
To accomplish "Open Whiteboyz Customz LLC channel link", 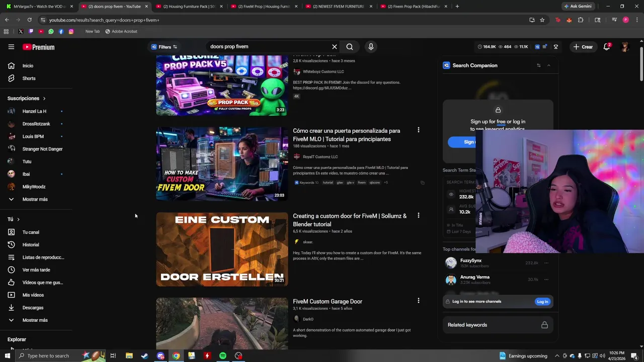I will point(323,72).
